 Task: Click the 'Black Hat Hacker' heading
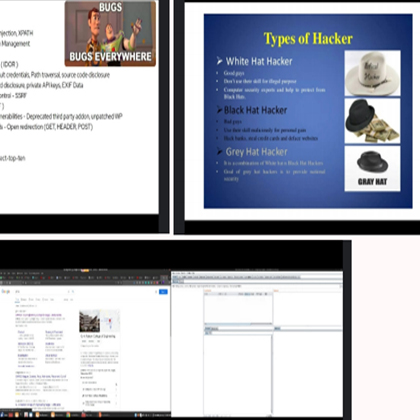point(255,110)
